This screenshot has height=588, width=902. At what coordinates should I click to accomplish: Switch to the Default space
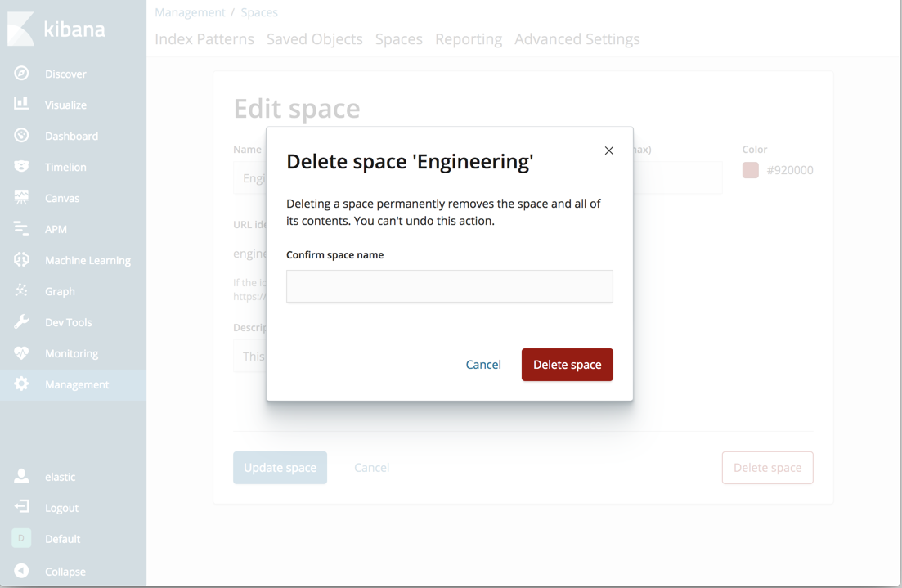(61, 539)
